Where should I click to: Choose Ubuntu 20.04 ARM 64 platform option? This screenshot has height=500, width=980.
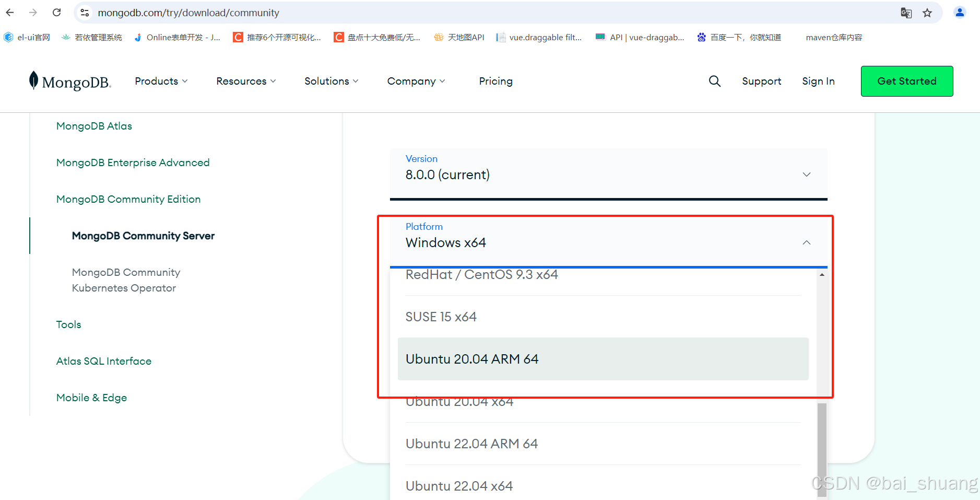tap(603, 359)
